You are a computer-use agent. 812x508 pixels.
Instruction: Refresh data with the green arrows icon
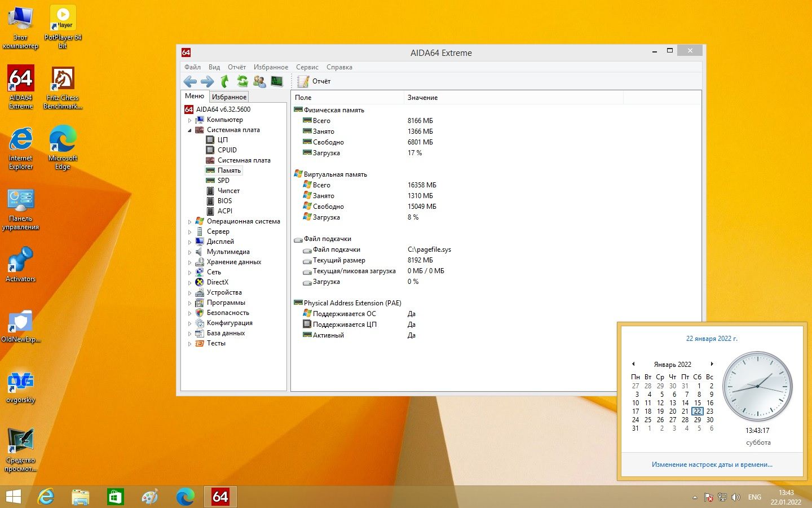(242, 81)
